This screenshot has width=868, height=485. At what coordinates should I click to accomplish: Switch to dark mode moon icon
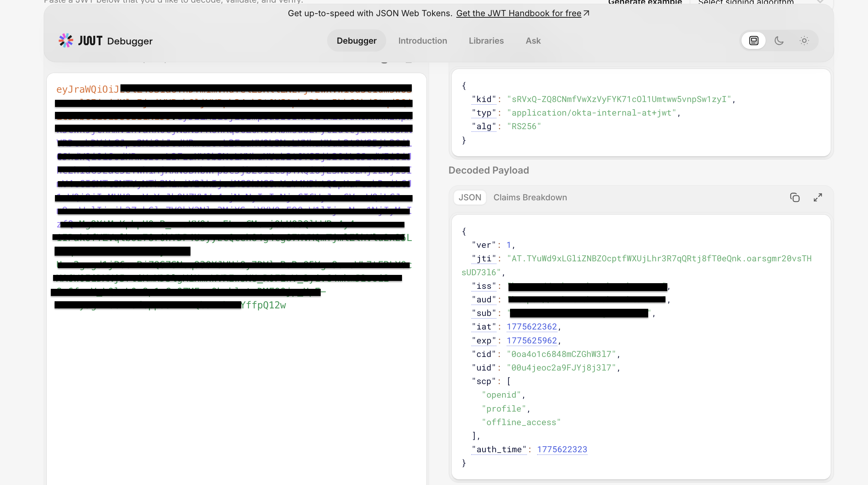click(x=779, y=41)
